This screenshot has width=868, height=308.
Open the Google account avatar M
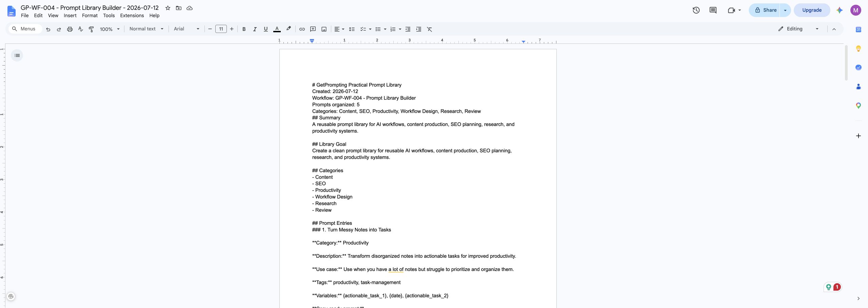coord(856,10)
